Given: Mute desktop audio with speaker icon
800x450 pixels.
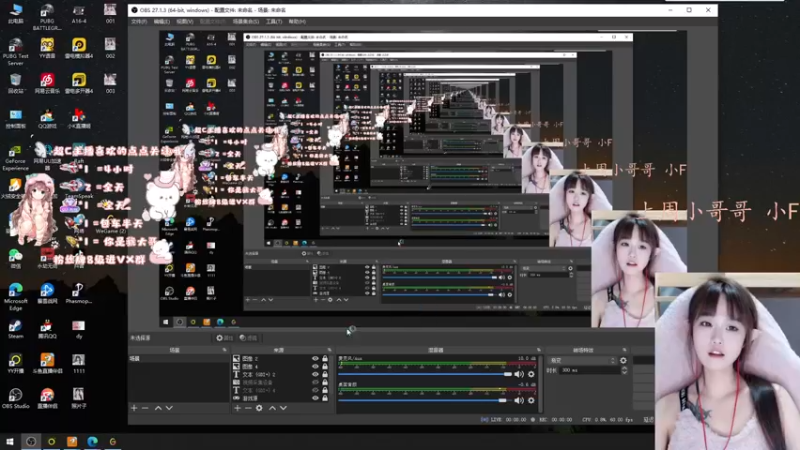Looking at the screenshot, I should 519,401.
